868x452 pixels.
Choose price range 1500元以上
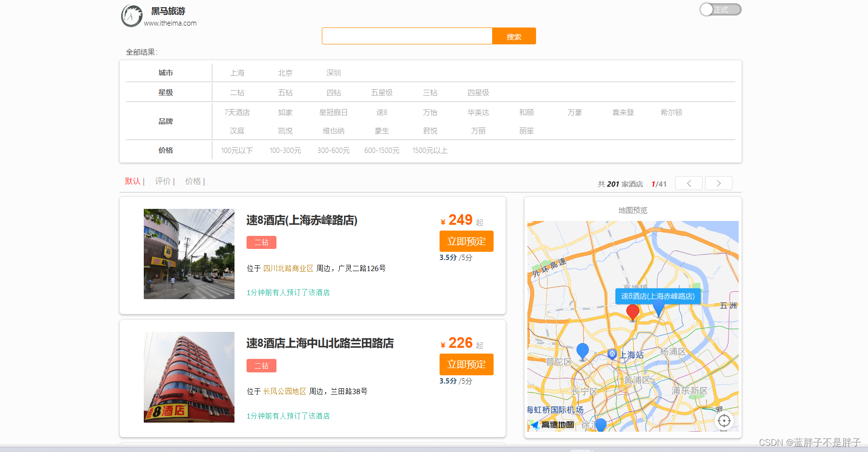tap(430, 151)
